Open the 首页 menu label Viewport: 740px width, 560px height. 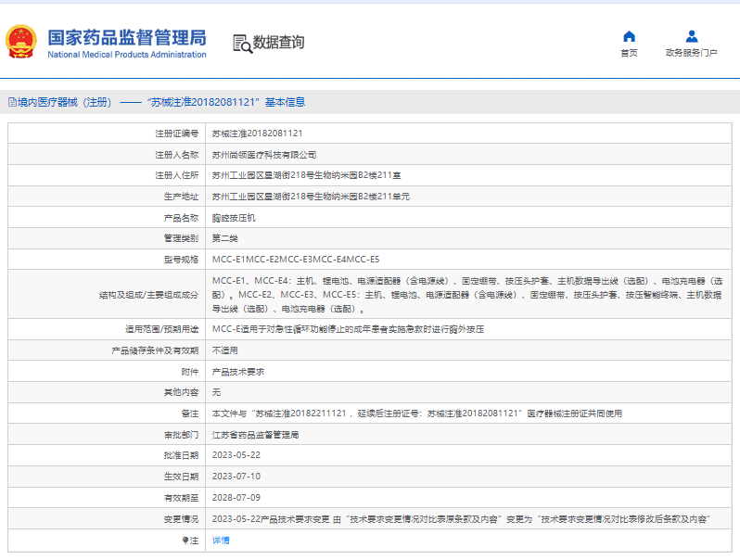pos(629,53)
